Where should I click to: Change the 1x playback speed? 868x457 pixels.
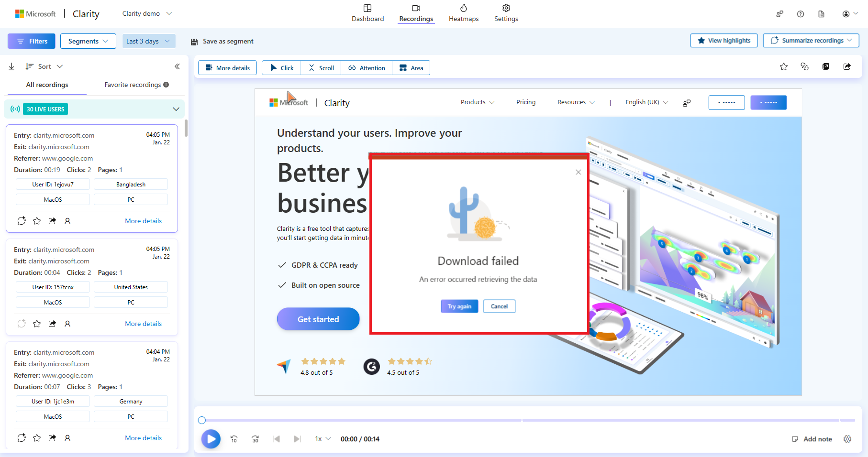(x=323, y=439)
